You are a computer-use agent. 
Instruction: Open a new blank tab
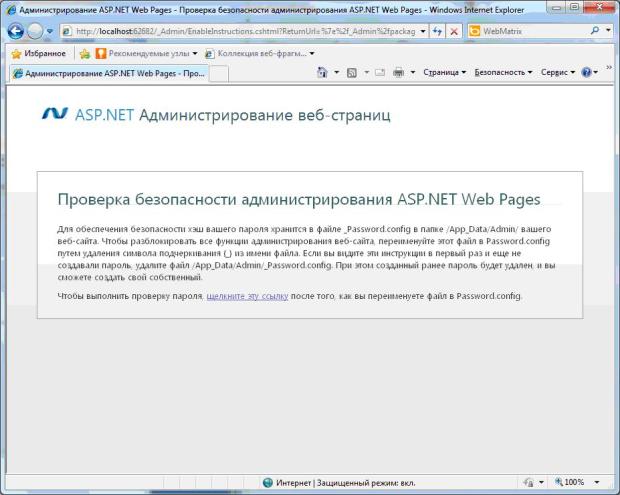(x=219, y=74)
